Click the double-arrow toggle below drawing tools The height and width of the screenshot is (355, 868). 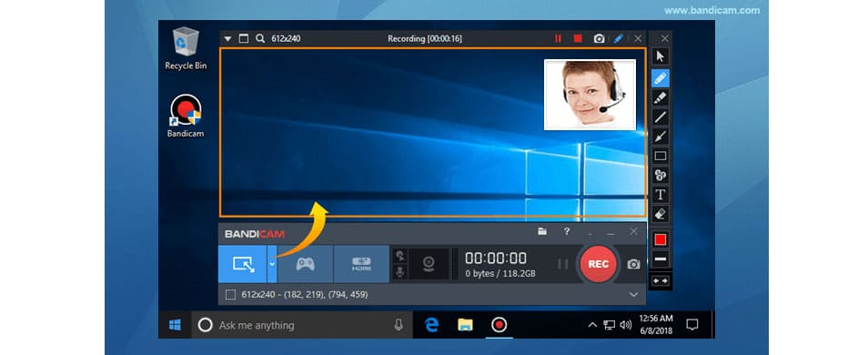tap(661, 280)
